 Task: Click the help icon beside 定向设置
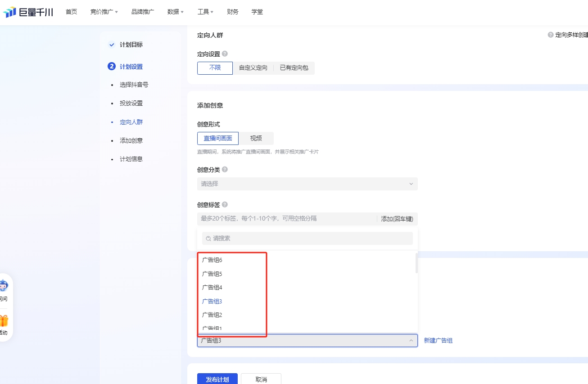[225, 54]
